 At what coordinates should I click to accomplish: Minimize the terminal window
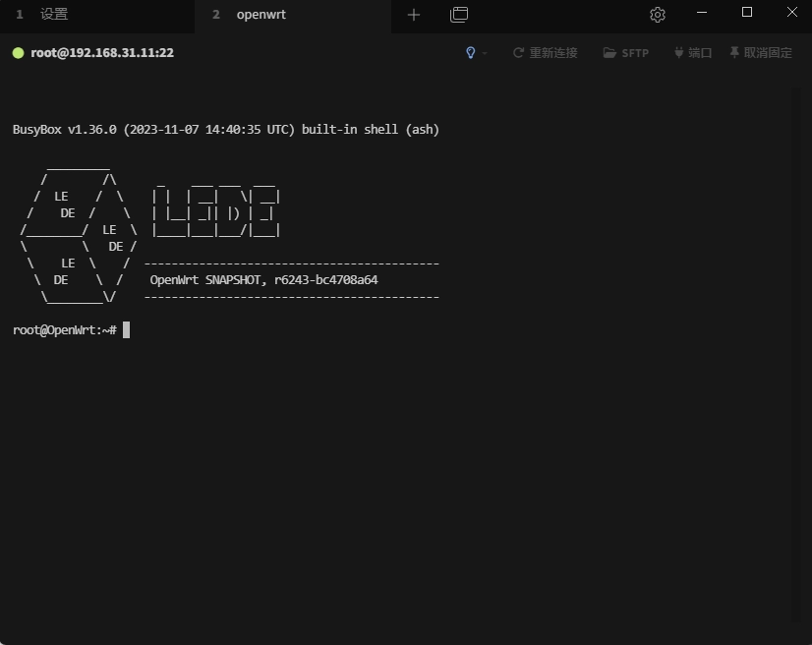pos(702,13)
